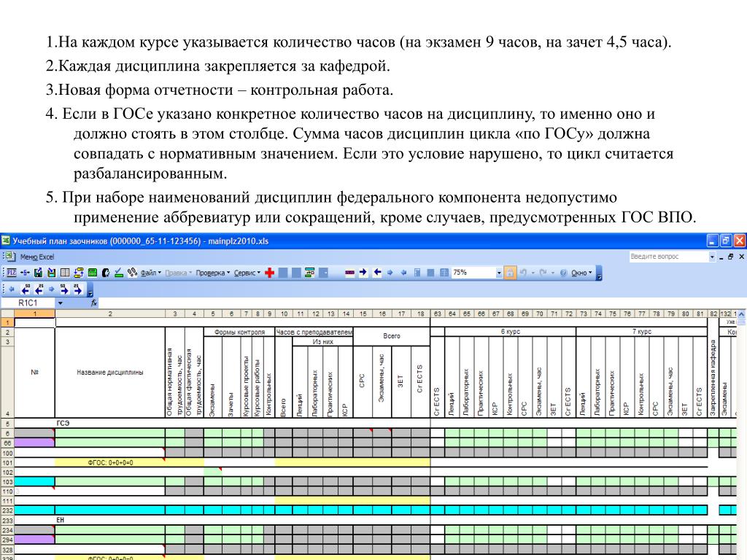The image size is (747, 560).
Task: Open the Проверка dropdown menu
Action: (x=212, y=273)
